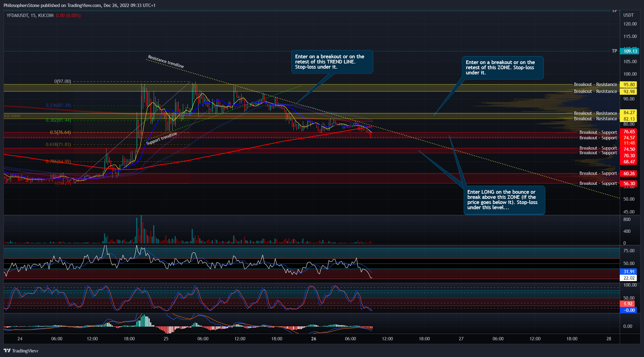Click the date label 27 on time axis
This screenshot has height=357, width=644.
click(x=461, y=339)
